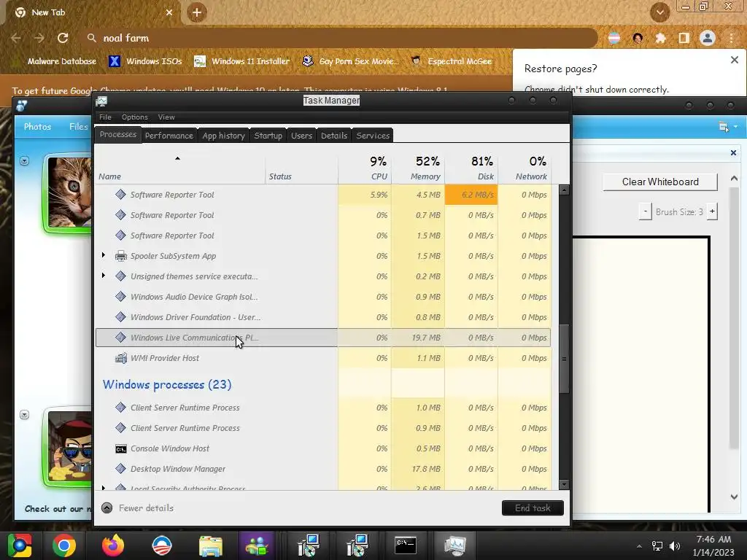Select the Windows Live Communications row
The width and height of the screenshot is (747, 560).
click(x=323, y=338)
